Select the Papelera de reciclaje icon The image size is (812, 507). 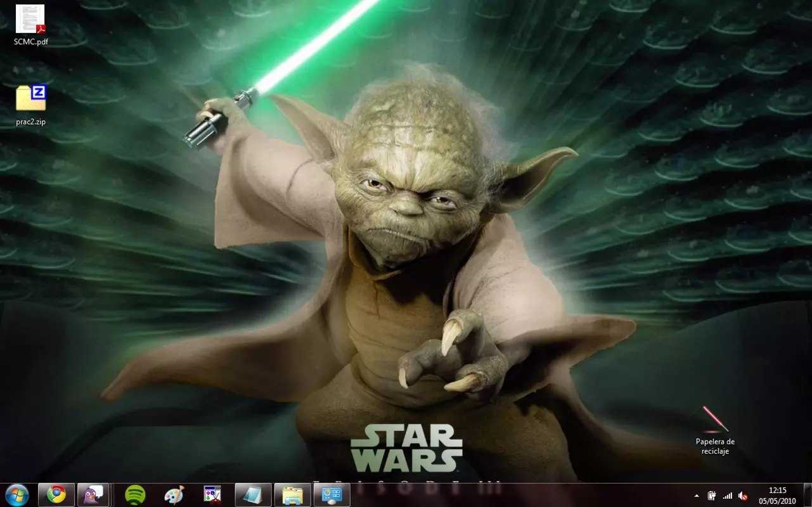pyautogui.click(x=715, y=431)
